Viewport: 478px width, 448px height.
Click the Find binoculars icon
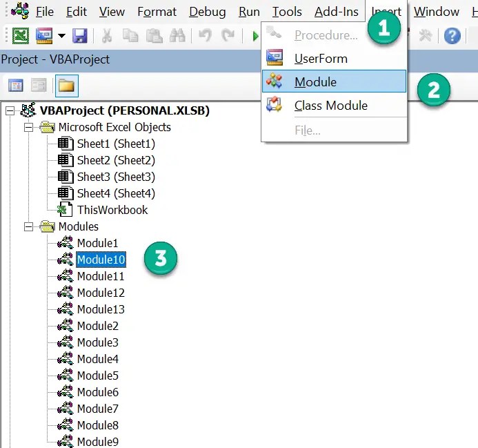click(177, 36)
